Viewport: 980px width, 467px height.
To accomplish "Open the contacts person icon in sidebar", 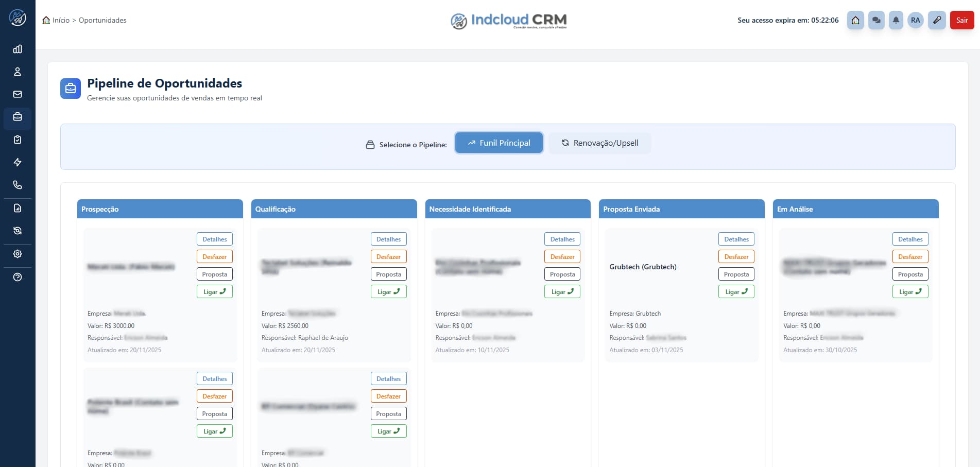I will click(18, 72).
